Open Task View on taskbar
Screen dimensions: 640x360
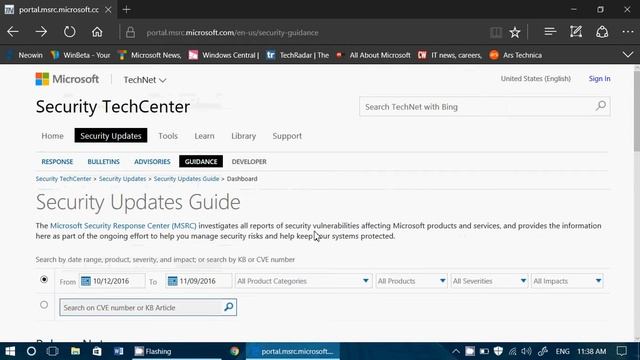tap(53, 351)
